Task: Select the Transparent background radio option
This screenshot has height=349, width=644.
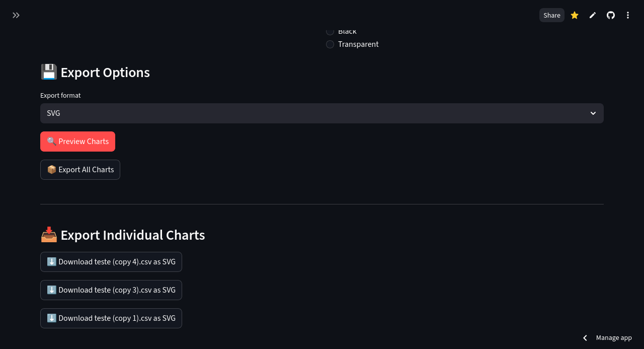Action: pos(330,44)
